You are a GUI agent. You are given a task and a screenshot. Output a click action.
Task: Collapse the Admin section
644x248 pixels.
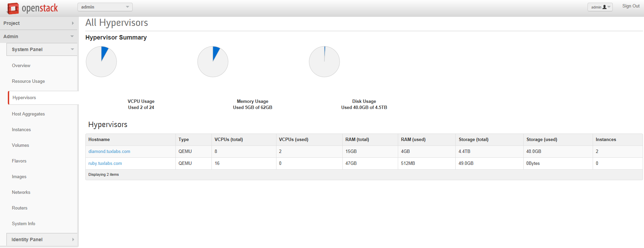pyautogui.click(x=39, y=36)
